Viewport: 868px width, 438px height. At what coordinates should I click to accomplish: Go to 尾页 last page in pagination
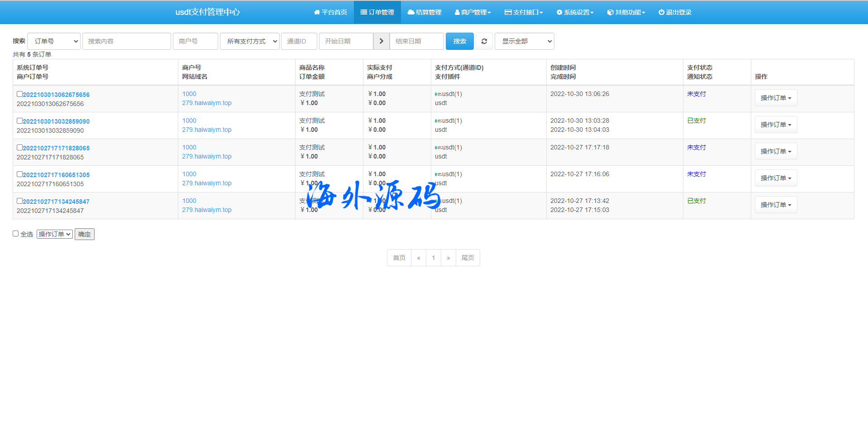[467, 258]
